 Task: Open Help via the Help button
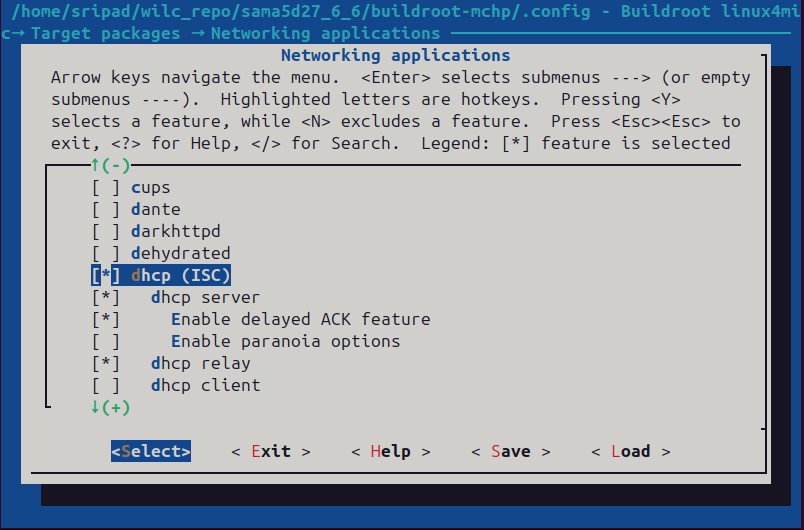click(391, 451)
